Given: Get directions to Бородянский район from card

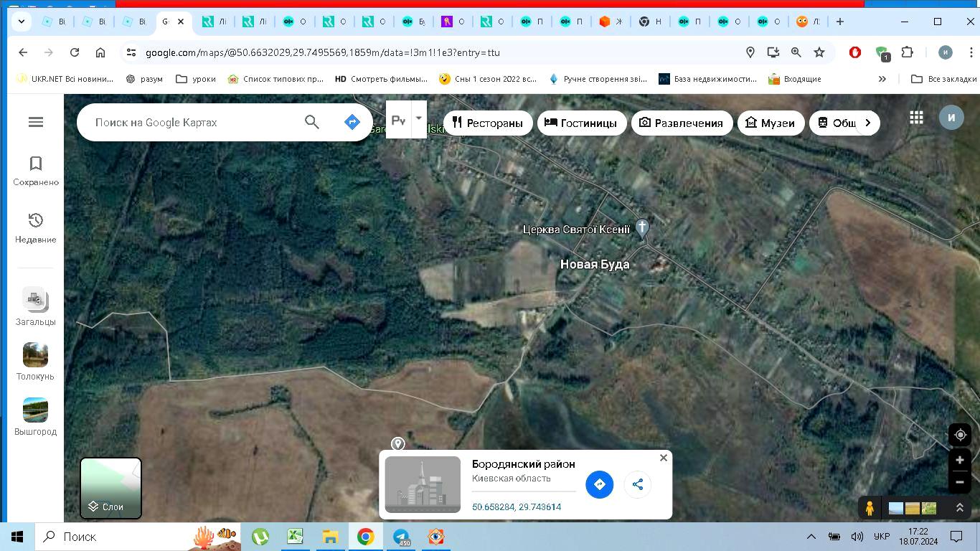Looking at the screenshot, I should point(599,484).
